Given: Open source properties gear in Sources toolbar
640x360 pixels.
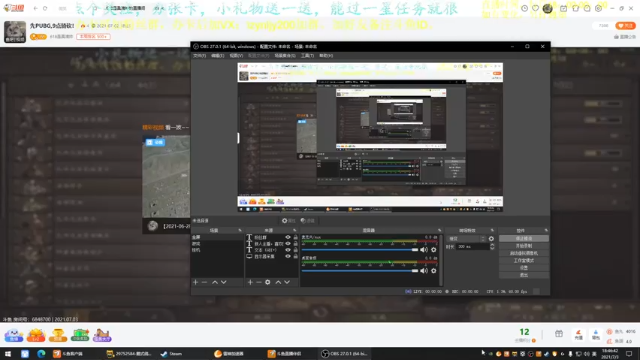Looking at the screenshot, I should pyautogui.click(x=268, y=282).
